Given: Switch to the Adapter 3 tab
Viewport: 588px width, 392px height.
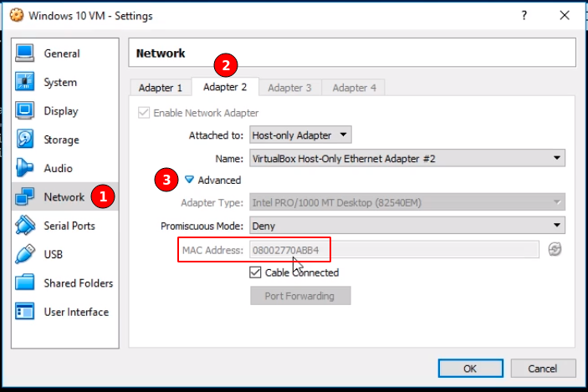Looking at the screenshot, I should 289,88.
